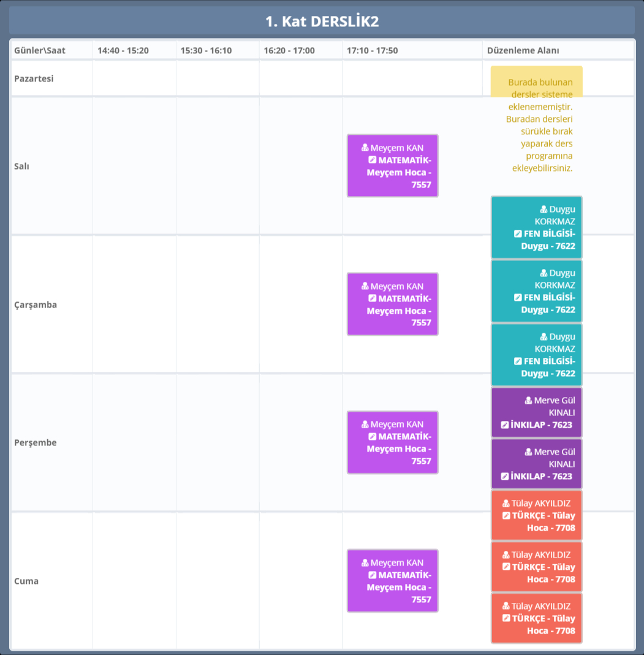Click teacher icon on topmost Tülay AKYILDIZ card
This screenshot has height=655, width=644.
[x=506, y=503]
